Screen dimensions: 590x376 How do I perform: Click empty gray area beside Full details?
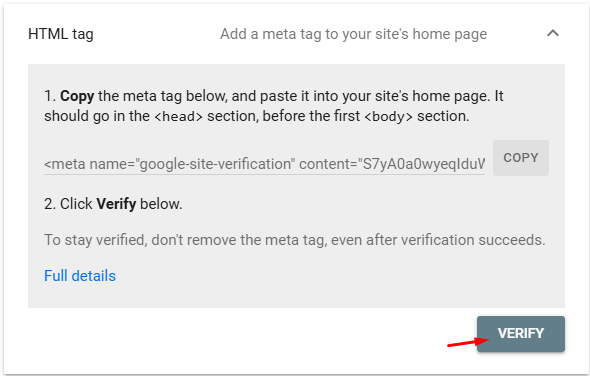(339, 277)
